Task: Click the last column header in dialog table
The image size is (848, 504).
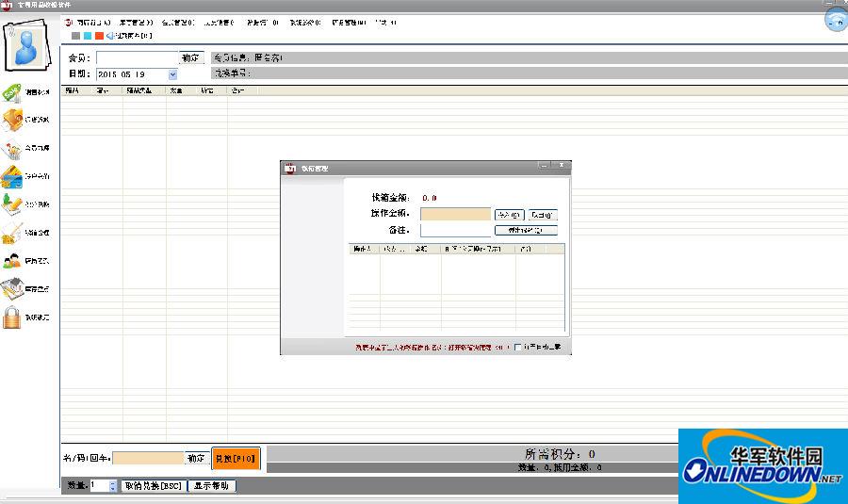Action: 531,249
